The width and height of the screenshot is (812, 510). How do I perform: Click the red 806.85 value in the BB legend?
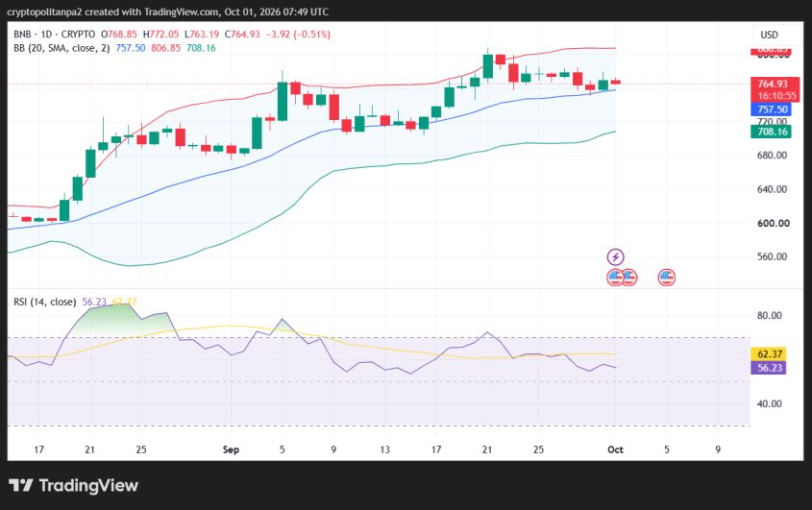165,48
